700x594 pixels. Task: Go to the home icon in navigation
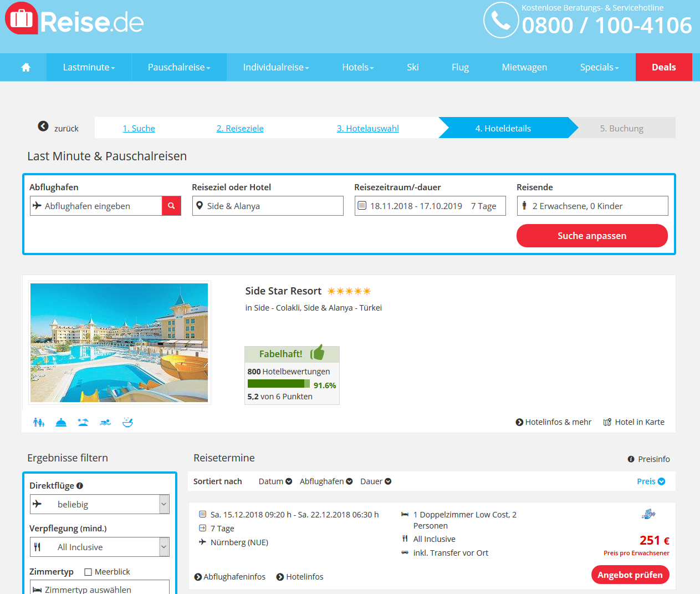click(25, 67)
